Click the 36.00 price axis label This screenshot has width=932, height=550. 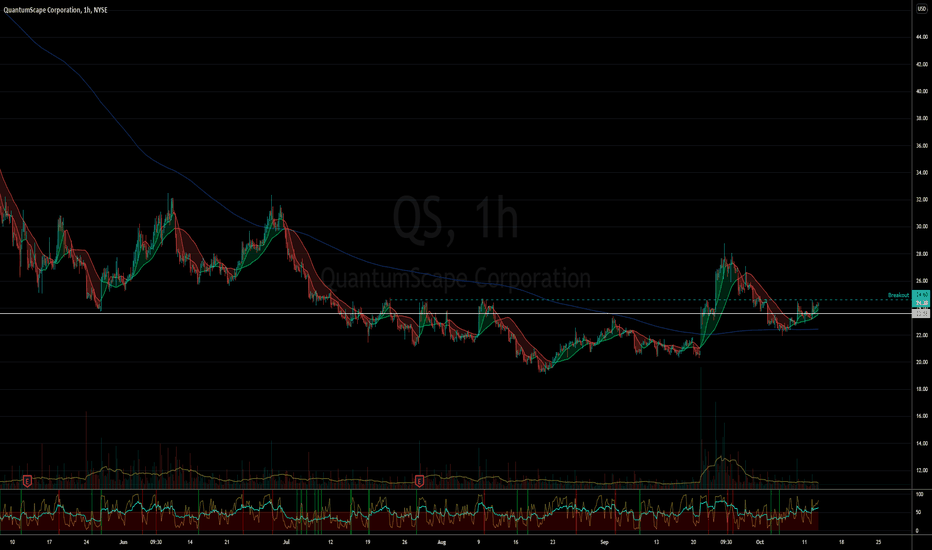tap(921, 145)
